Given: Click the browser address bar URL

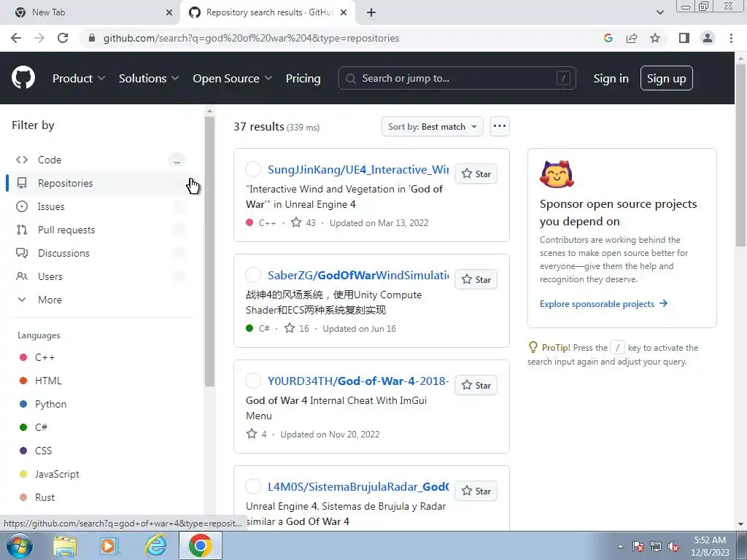Looking at the screenshot, I should [251, 38].
